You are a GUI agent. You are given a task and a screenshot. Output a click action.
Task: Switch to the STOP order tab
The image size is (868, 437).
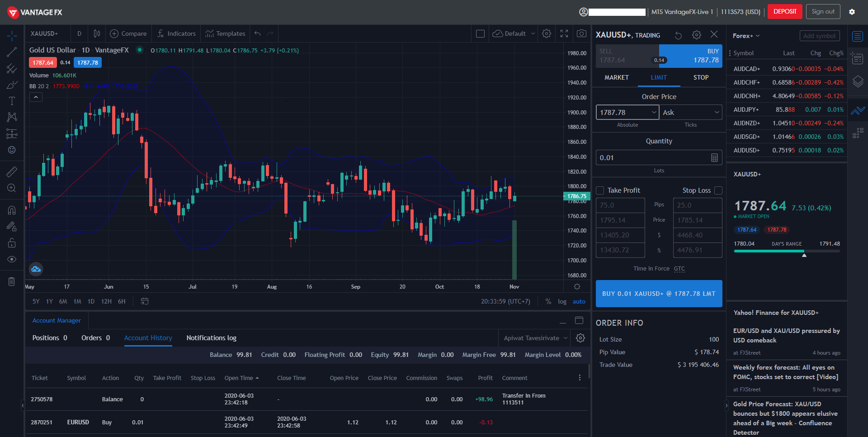pos(701,78)
